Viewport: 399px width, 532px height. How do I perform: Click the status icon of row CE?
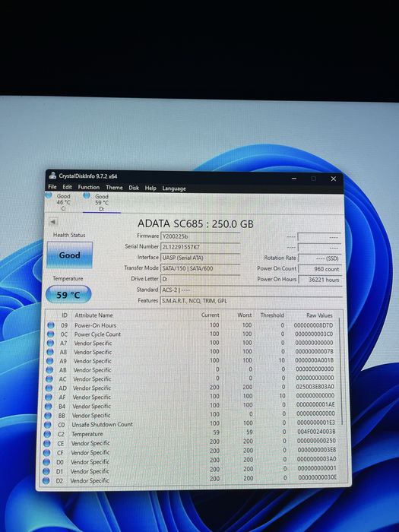47,443
